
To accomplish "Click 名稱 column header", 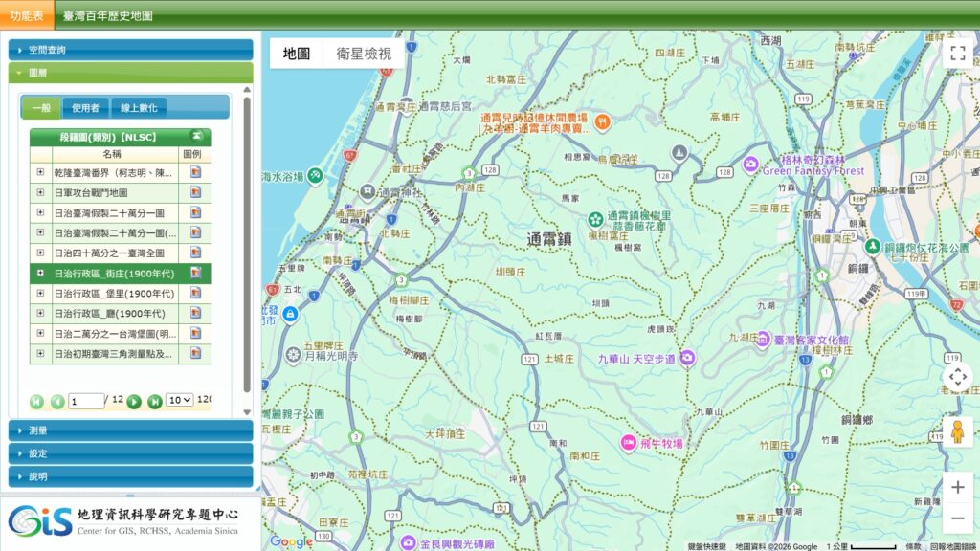I will coord(112,154).
